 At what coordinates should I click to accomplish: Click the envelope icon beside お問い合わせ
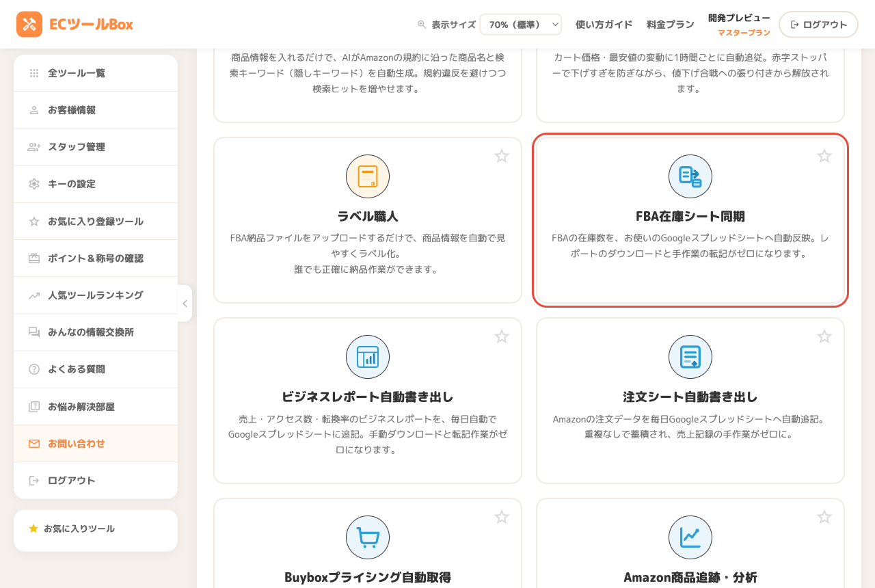(x=34, y=444)
